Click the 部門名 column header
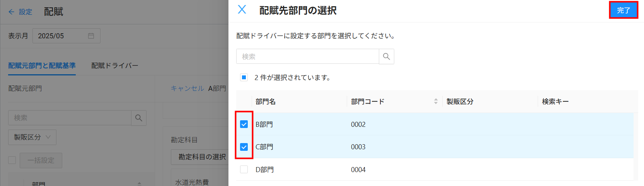The height and width of the screenshot is (186, 644). (x=266, y=102)
